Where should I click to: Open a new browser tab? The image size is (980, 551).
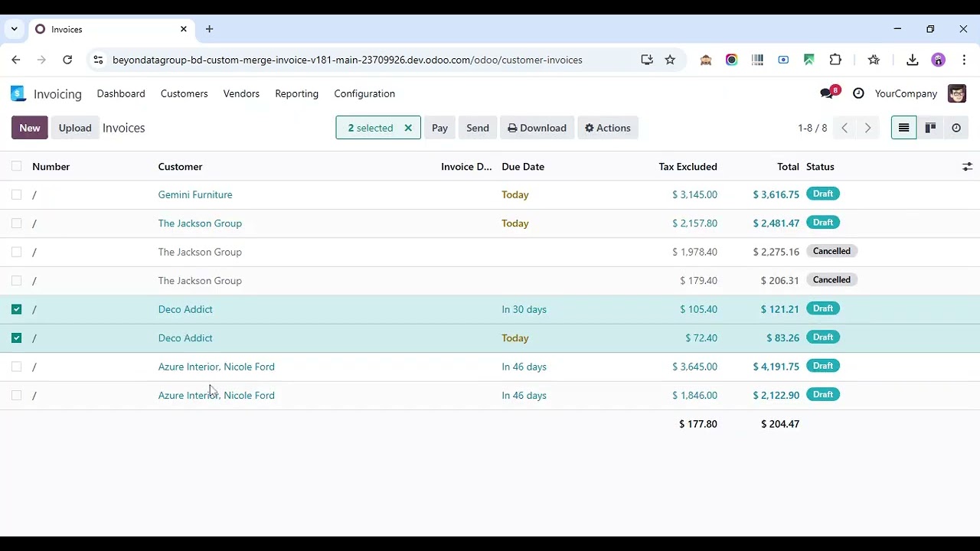coord(209,29)
